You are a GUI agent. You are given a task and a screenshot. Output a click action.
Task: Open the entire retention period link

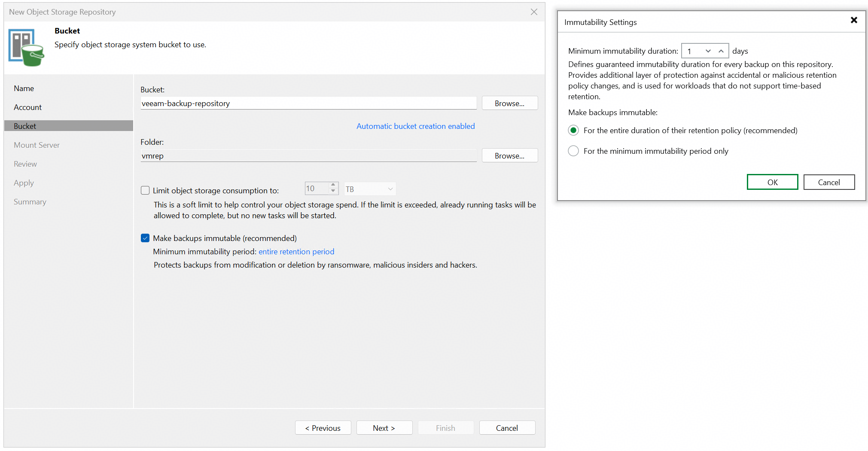pos(296,252)
